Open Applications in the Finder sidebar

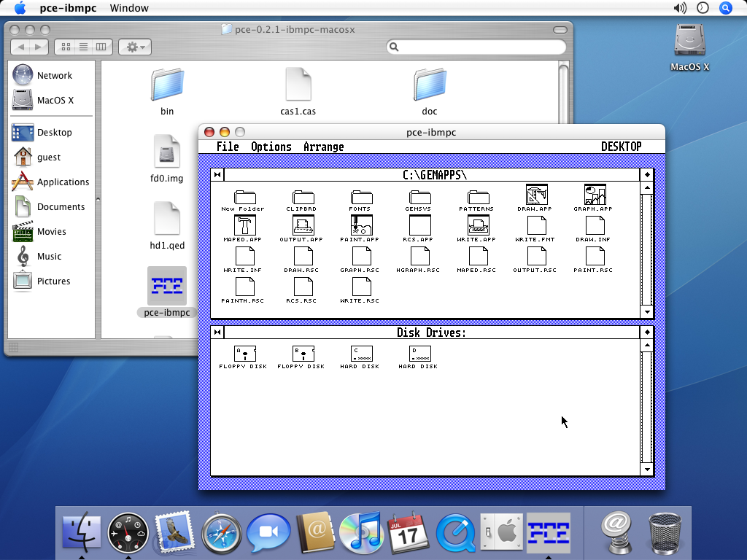click(51, 182)
